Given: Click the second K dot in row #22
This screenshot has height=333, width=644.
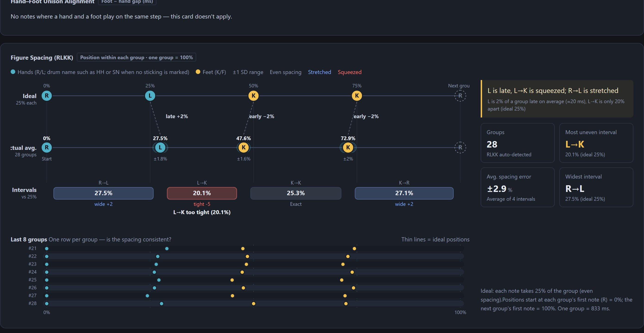Looking at the screenshot, I should pos(348,256).
